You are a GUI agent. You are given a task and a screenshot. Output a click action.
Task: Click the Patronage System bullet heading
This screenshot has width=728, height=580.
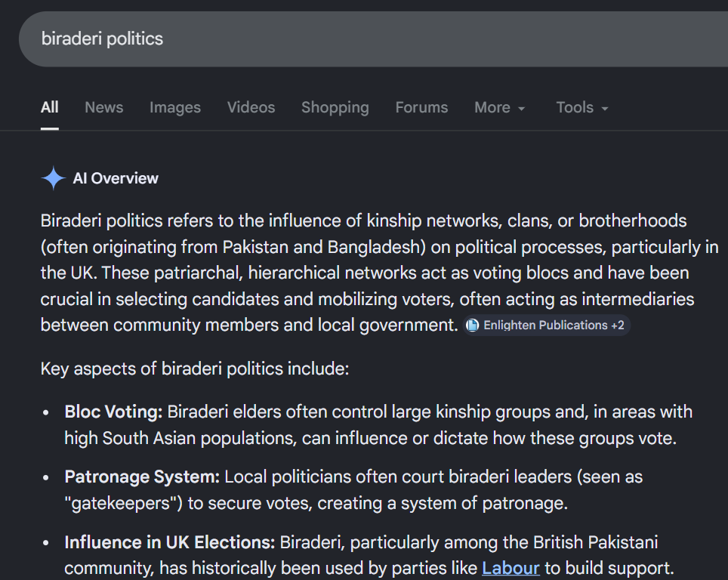(x=142, y=477)
